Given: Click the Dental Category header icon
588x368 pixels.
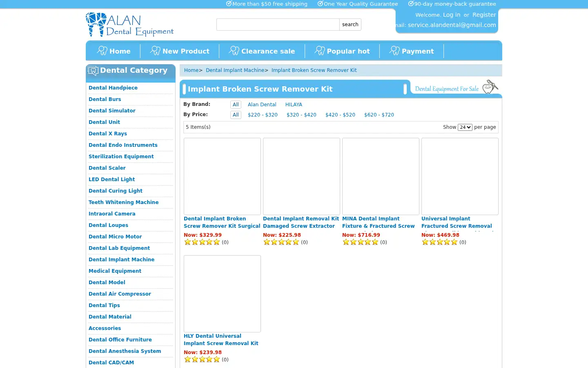Looking at the screenshot, I should pyautogui.click(x=93, y=71).
